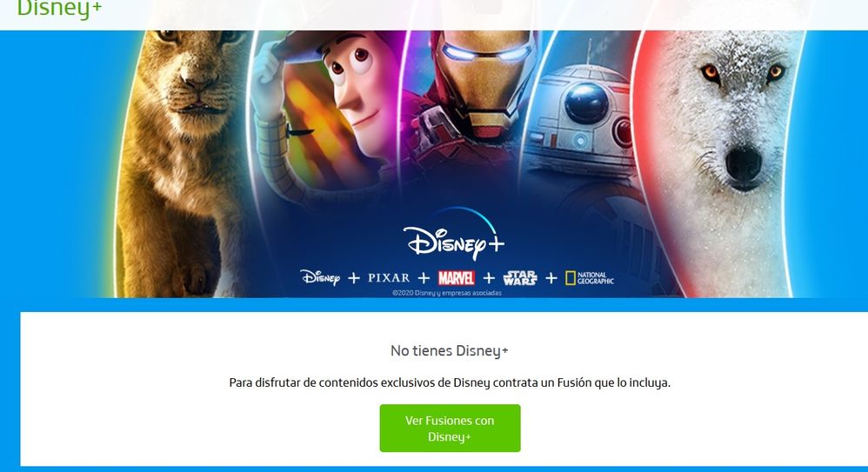868x472 pixels.
Task: Click the Star Wars logo
Action: (520, 278)
